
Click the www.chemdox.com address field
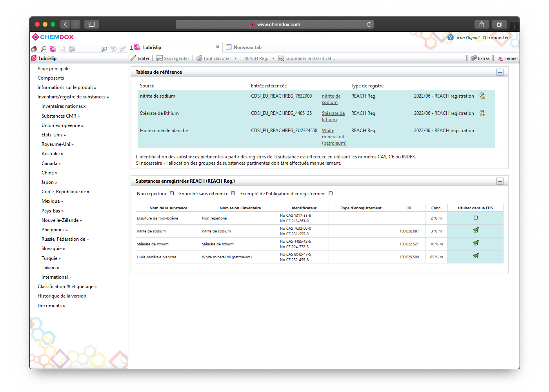[274, 24]
